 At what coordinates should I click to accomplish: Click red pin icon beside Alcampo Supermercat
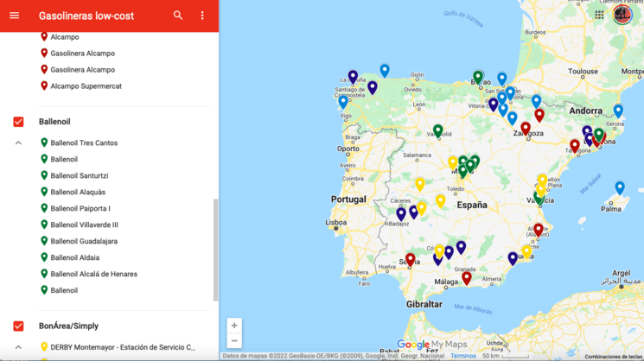click(x=44, y=85)
